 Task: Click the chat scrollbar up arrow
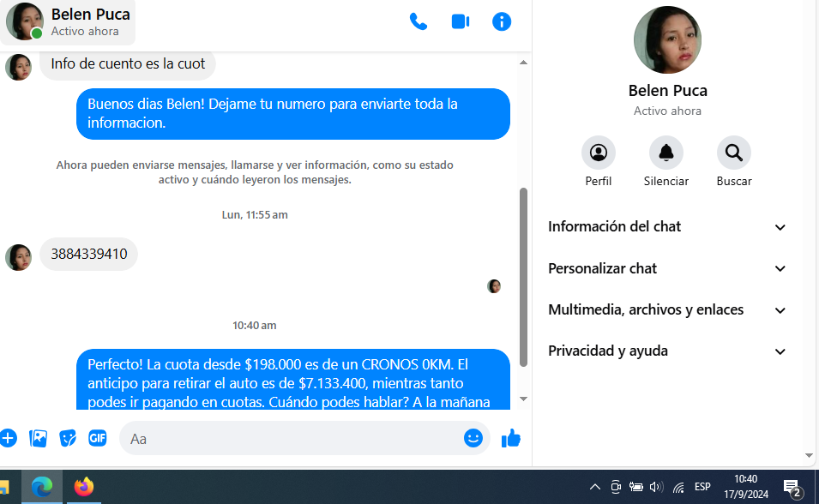point(523,63)
